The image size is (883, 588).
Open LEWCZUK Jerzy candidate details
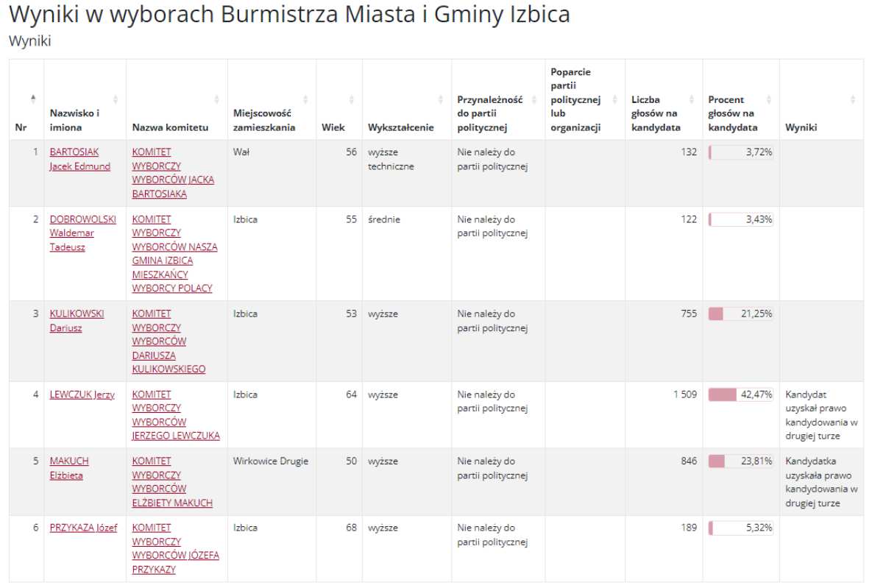point(82,394)
